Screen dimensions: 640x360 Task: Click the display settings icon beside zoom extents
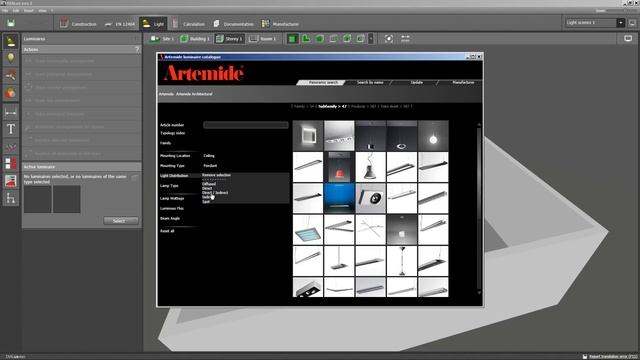coord(405,39)
